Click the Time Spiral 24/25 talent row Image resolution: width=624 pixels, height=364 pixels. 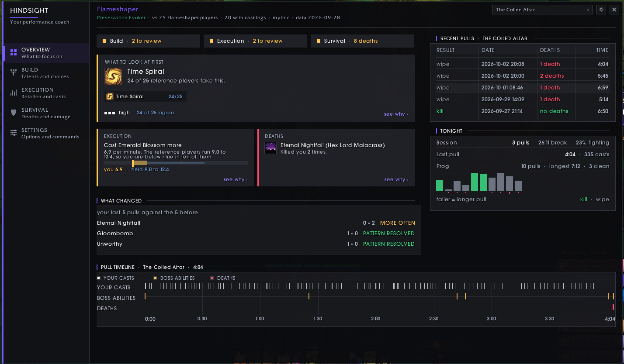[146, 96]
